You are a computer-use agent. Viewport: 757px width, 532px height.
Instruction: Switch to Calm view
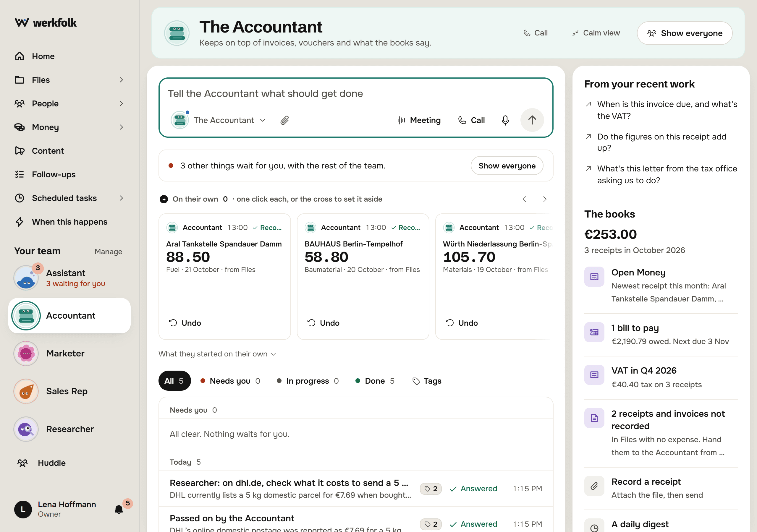596,33
